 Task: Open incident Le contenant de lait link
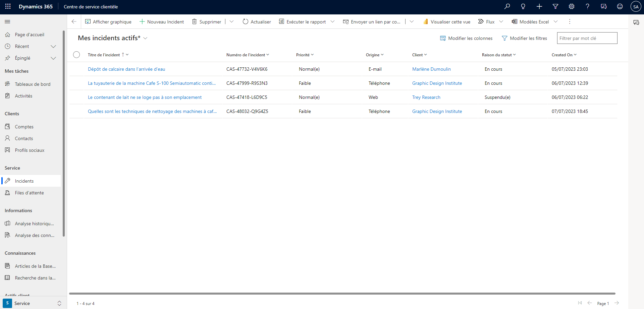pos(145,97)
